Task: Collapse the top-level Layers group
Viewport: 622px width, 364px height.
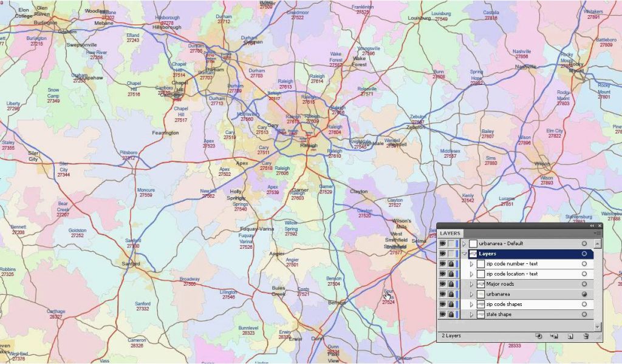Action: click(465, 254)
